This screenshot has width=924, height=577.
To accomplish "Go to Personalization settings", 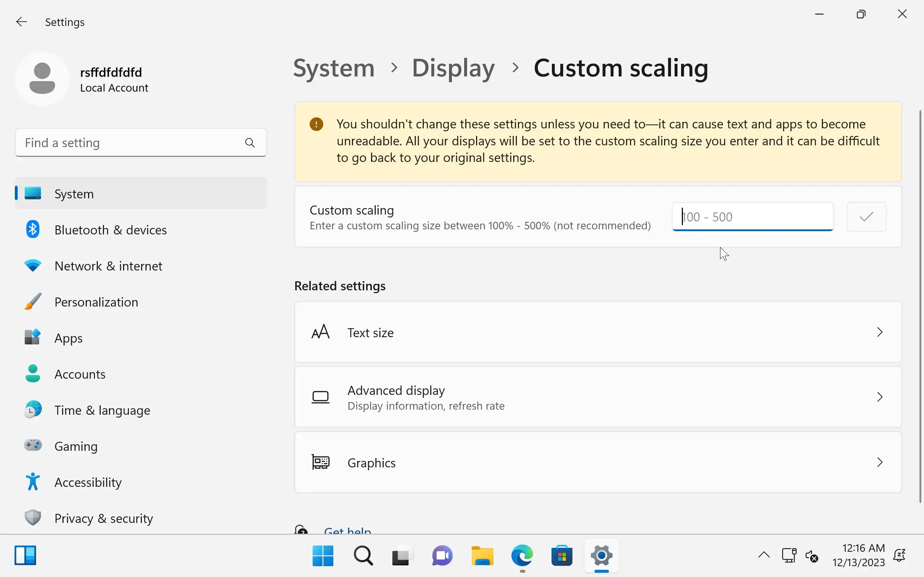I will pos(96,302).
